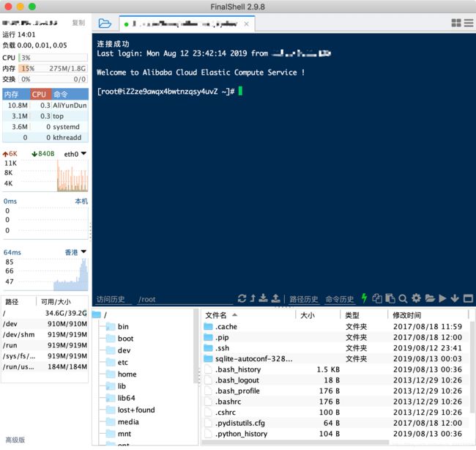Select the .ssh folder row
Screen dimensions: 476x450
(335, 348)
